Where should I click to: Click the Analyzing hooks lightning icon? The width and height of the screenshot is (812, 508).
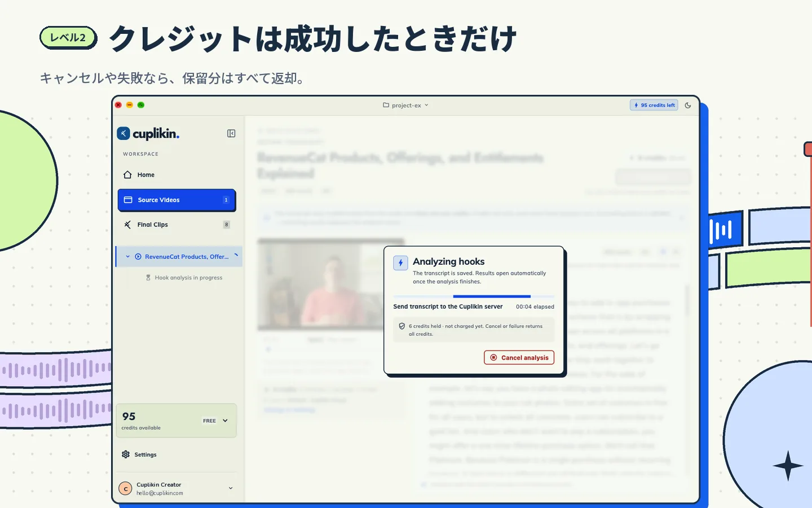pos(400,262)
